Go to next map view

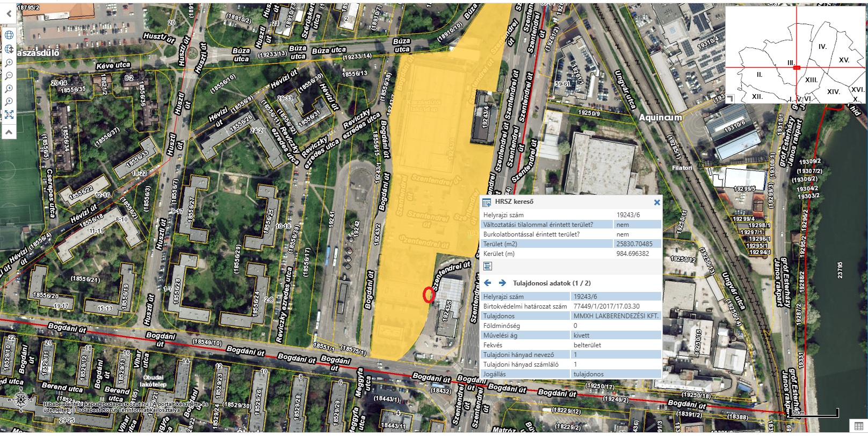coord(9,102)
